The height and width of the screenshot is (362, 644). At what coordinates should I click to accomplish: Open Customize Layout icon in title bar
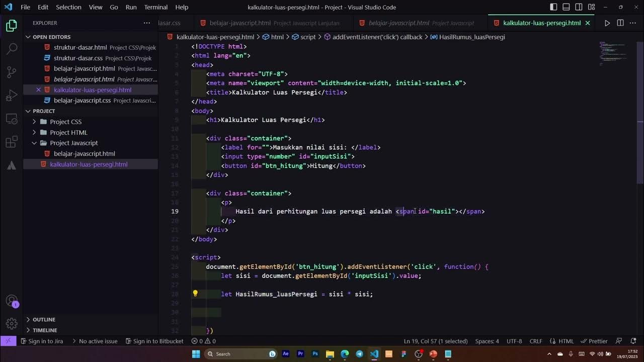(592, 7)
